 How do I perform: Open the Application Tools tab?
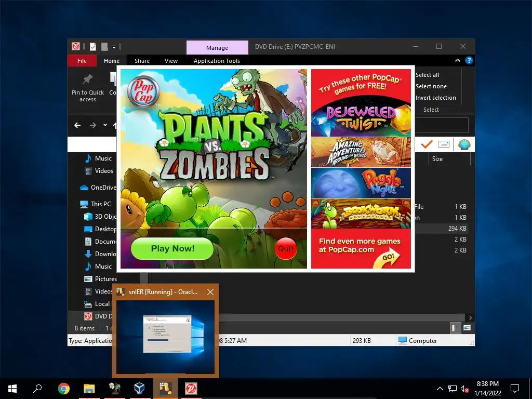coord(217,61)
